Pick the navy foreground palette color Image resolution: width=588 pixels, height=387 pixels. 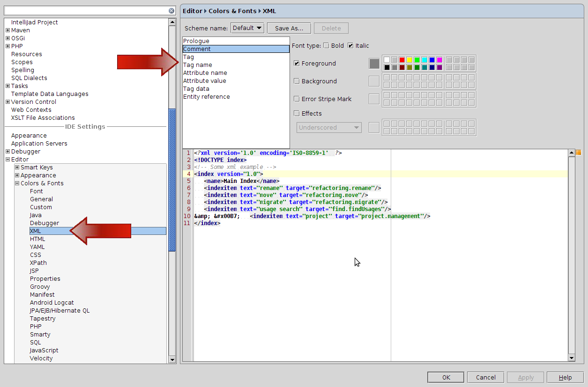click(x=432, y=67)
